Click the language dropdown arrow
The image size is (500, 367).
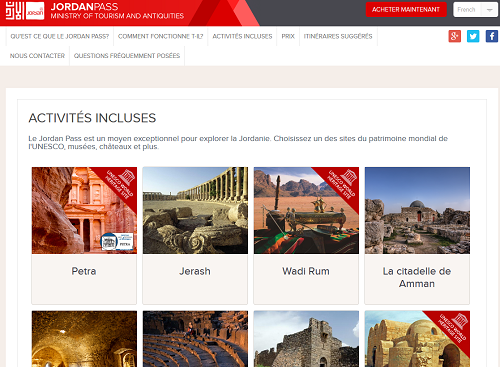tap(489, 10)
